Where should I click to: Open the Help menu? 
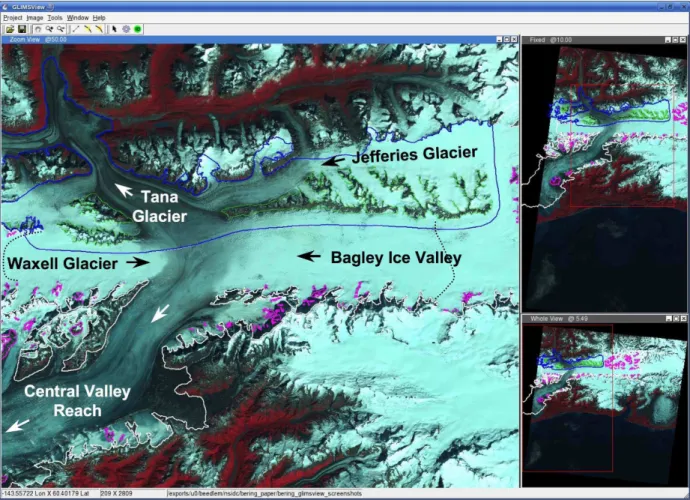(x=99, y=18)
